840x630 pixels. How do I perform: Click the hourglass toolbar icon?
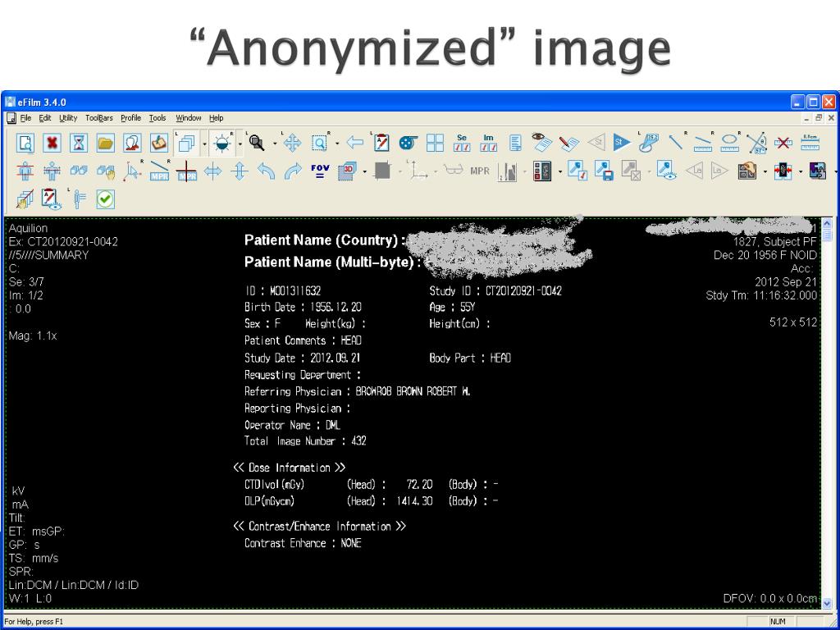click(x=79, y=143)
